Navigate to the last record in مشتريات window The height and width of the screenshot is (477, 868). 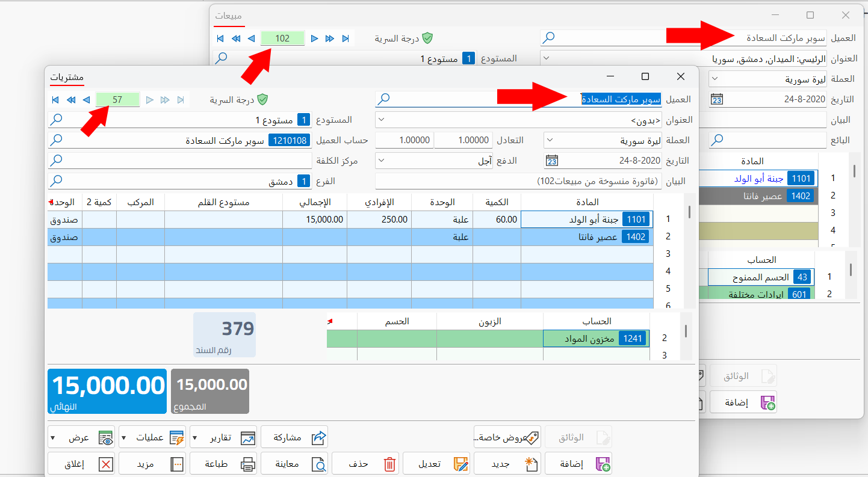tap(181, 100)
